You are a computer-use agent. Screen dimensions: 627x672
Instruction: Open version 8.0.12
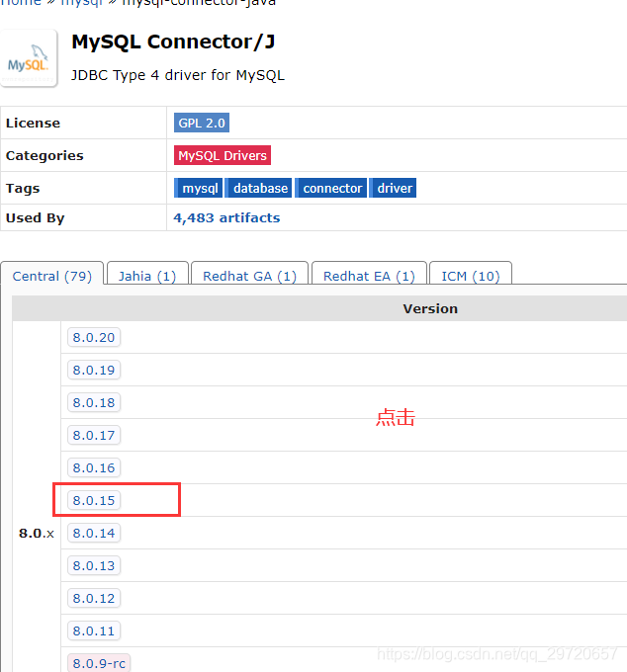point(94,598)
